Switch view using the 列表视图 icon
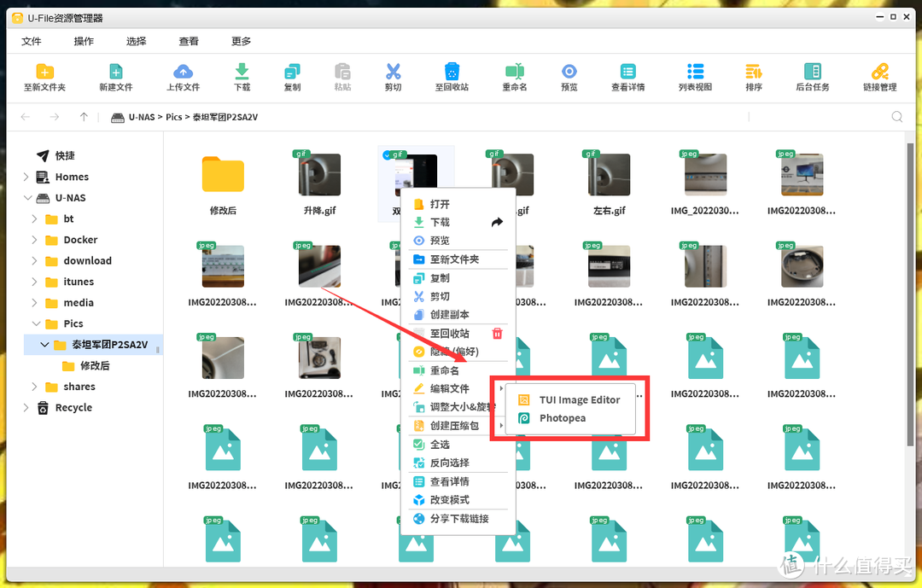This screenshot has width=922, height=588. click(x=694, y=77)
